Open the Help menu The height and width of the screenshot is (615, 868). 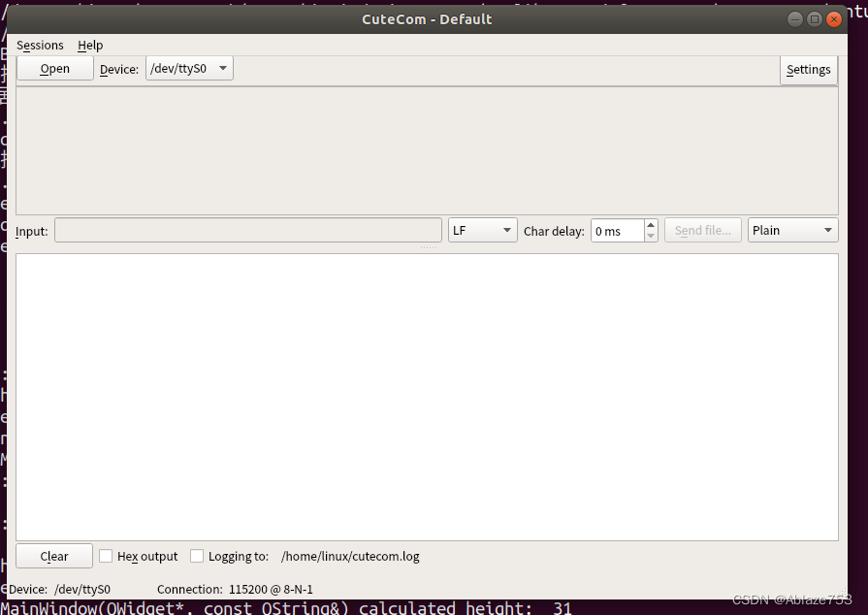(90, 45)
